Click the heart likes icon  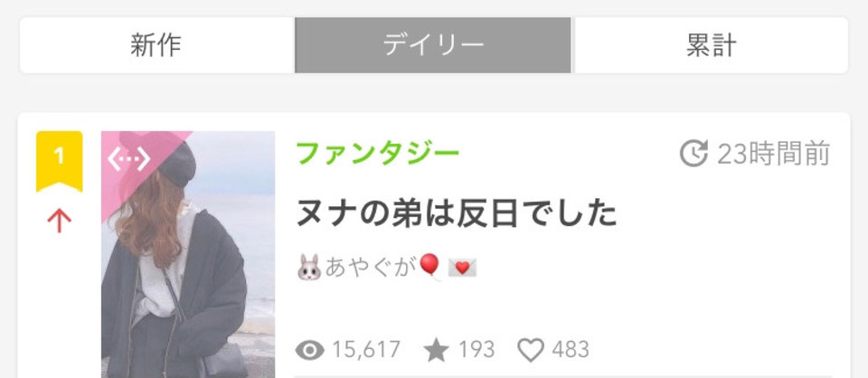[531, 350]
